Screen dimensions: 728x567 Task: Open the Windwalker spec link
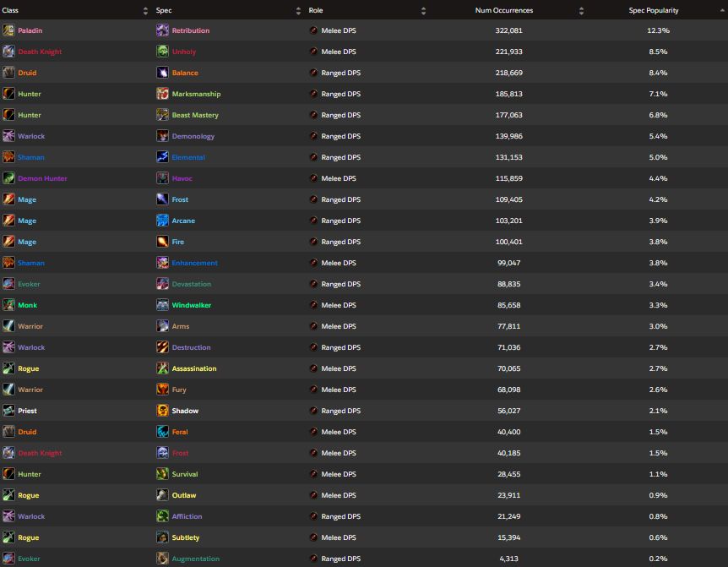(191, 305)
